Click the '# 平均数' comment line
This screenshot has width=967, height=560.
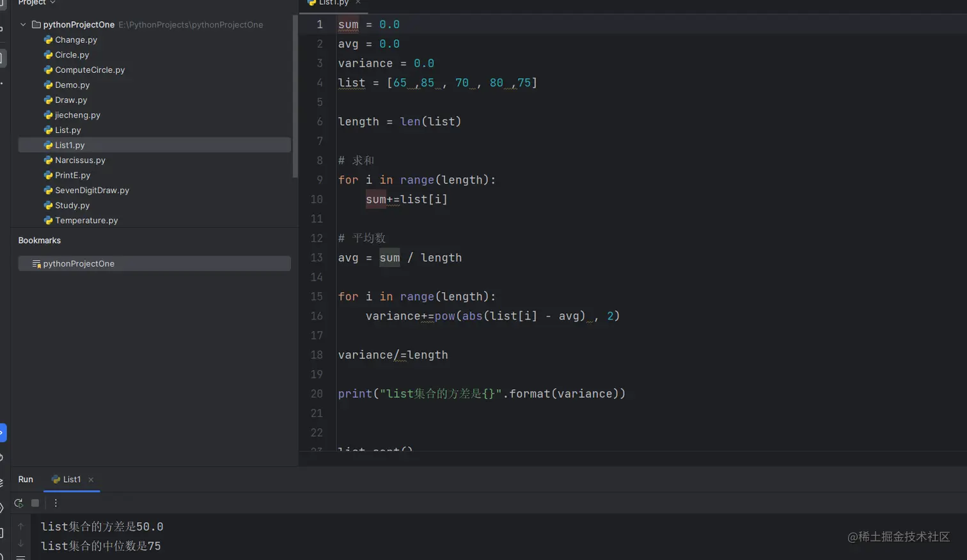tap(361, 238)
